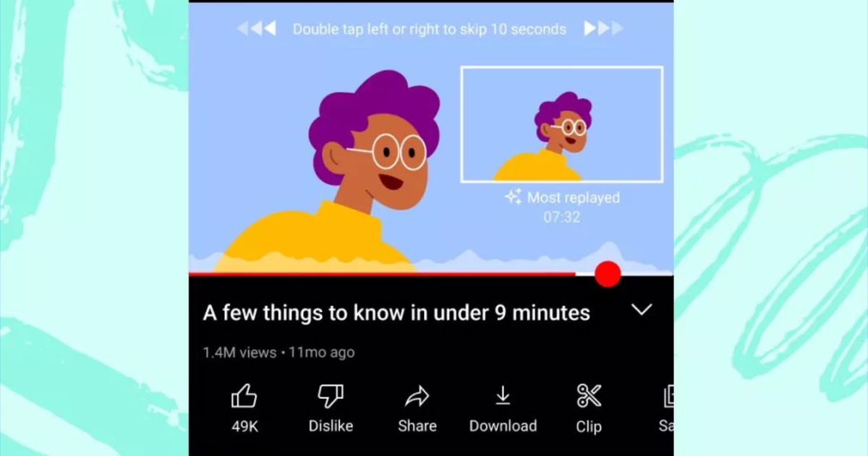Click the Download text label
This screenshot has height=456, width=868.
(503, 426)
